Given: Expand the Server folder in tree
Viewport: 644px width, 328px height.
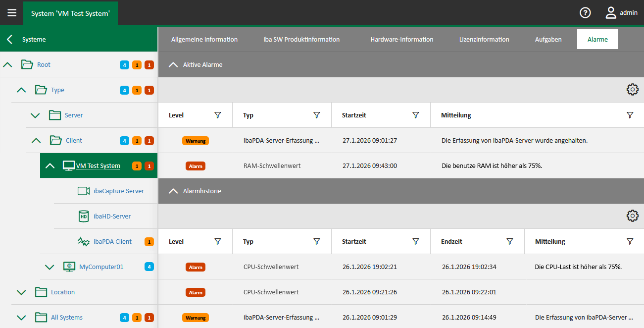Looking at the screenshot, I should pyautogui.click(x=35, y=115).
